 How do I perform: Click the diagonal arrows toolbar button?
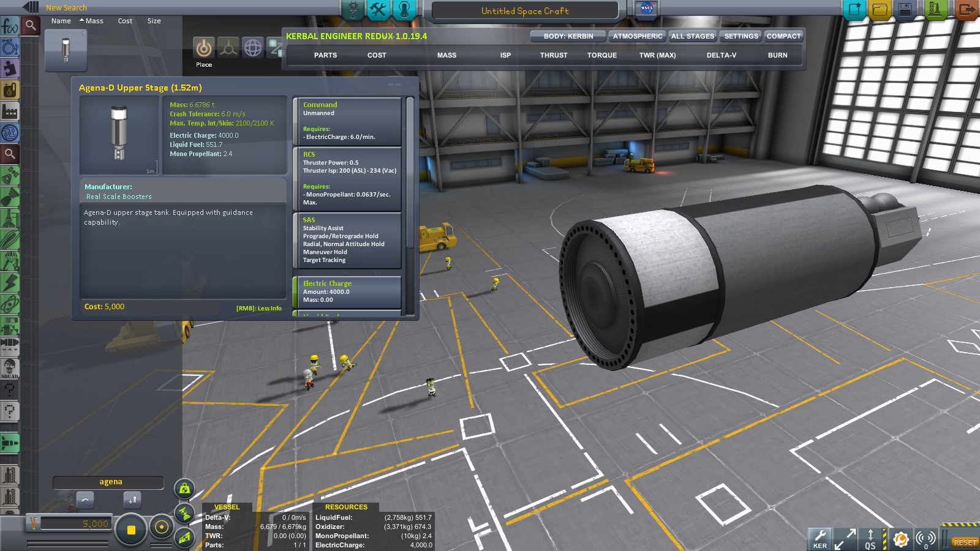click(845, 539)
